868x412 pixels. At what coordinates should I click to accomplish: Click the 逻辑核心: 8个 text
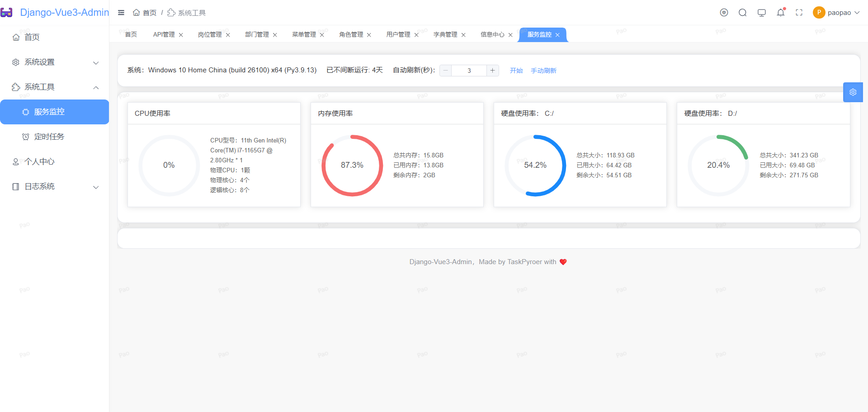click(230, 190)
